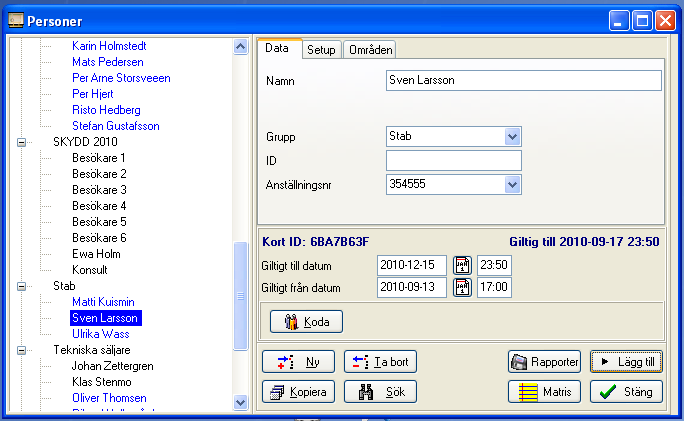Screen dimensions: 684x421
Task: Click the empty ID input field
Action: [454, 161]
